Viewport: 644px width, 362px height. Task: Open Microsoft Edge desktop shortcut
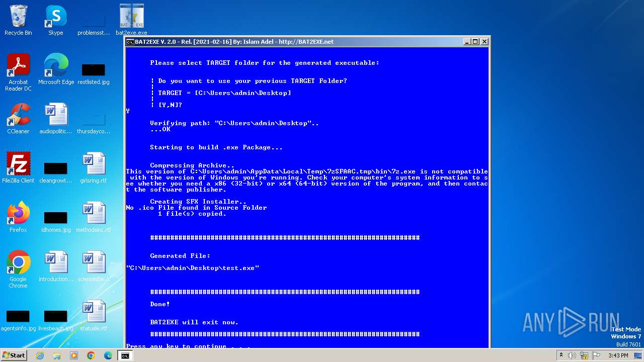pos(56,69)
